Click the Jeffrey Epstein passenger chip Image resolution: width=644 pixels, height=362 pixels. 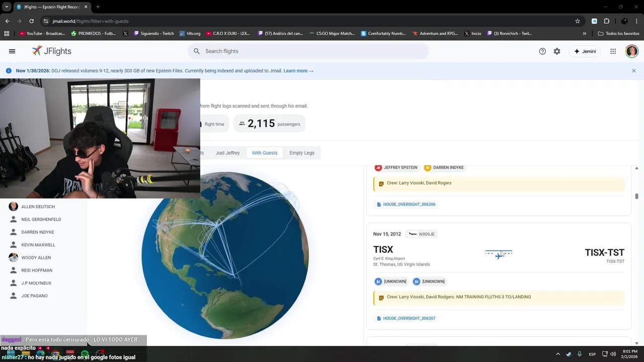click(x=396, y=167)
